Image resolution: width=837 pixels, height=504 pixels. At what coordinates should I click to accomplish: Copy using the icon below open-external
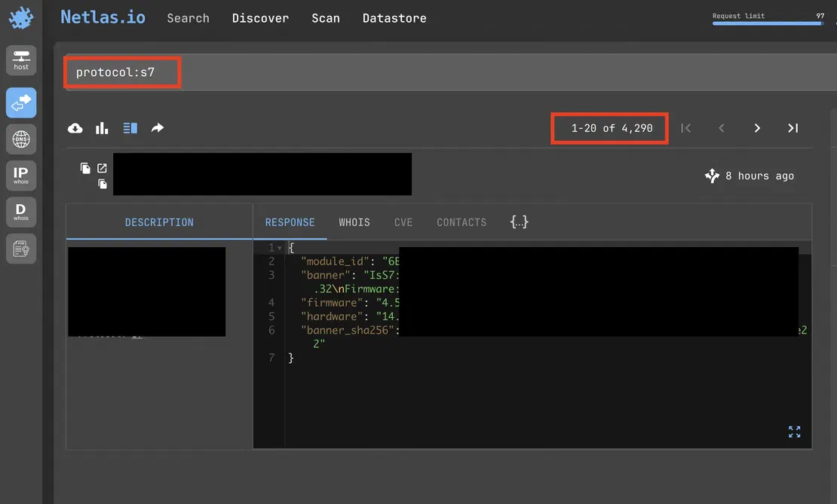[x=103, y=184]
